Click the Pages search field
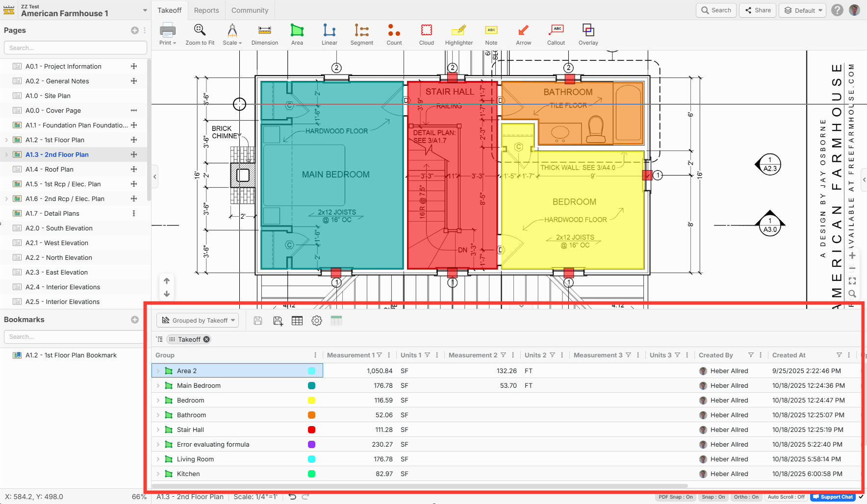Screen dimensions: 867x504 point(76,48)
